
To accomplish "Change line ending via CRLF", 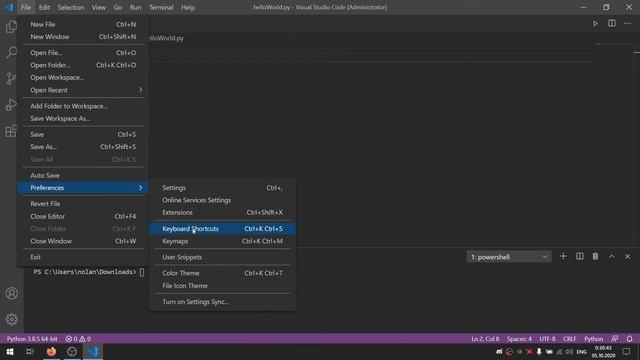I will pos(569,339).
